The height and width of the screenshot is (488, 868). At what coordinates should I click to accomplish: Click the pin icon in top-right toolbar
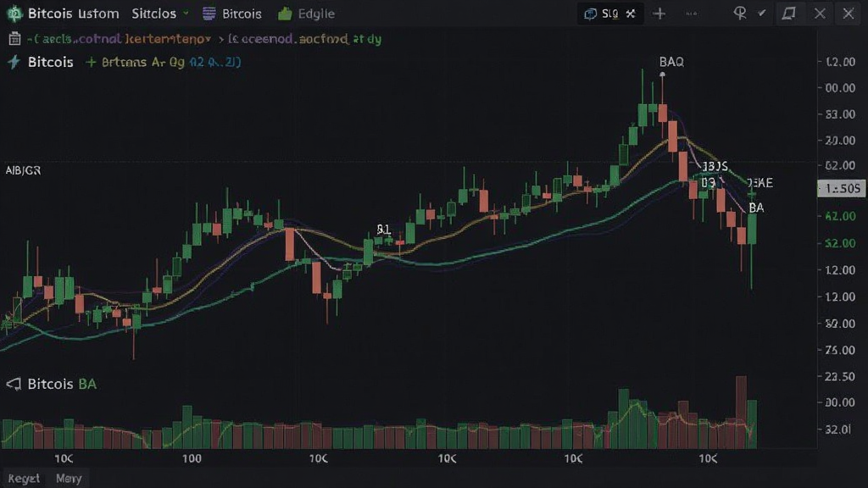(x=739, y=14)
